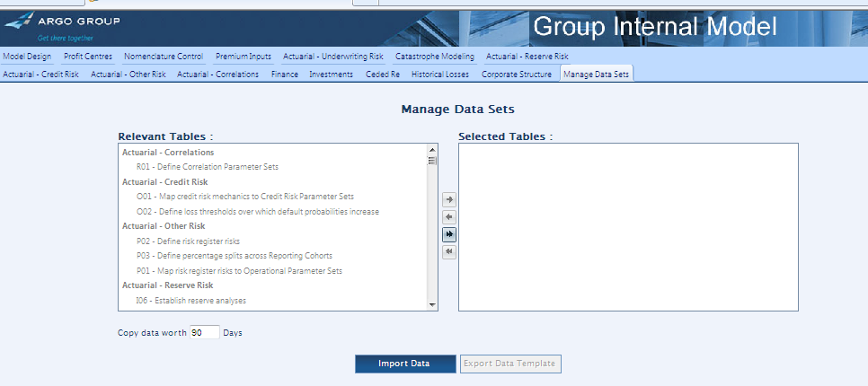
Task: Switch to Catastrophe Modeling tab
Action: pos(434,57)
